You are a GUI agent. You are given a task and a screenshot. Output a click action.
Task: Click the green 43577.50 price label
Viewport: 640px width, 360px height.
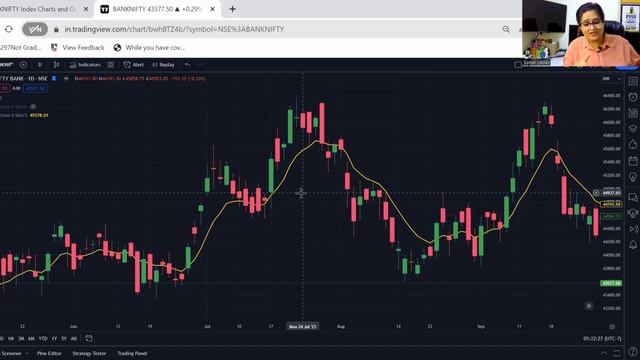coord(611,283)
